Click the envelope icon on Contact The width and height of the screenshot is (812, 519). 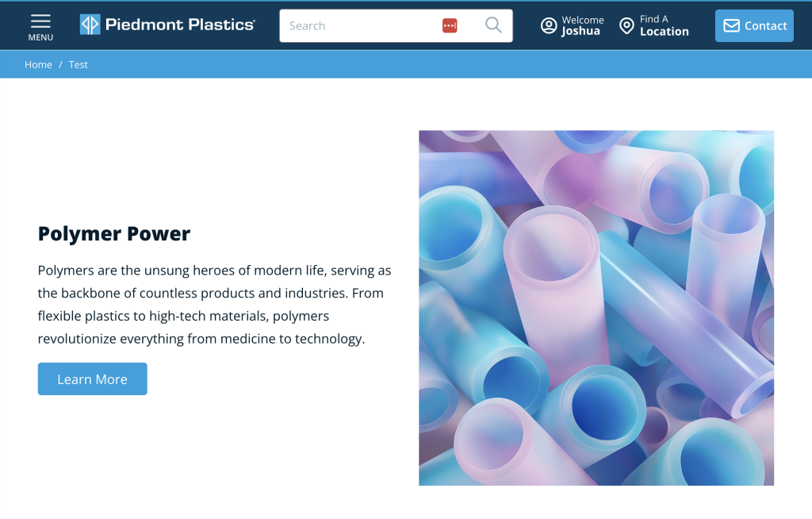click(x=731, y=26)
